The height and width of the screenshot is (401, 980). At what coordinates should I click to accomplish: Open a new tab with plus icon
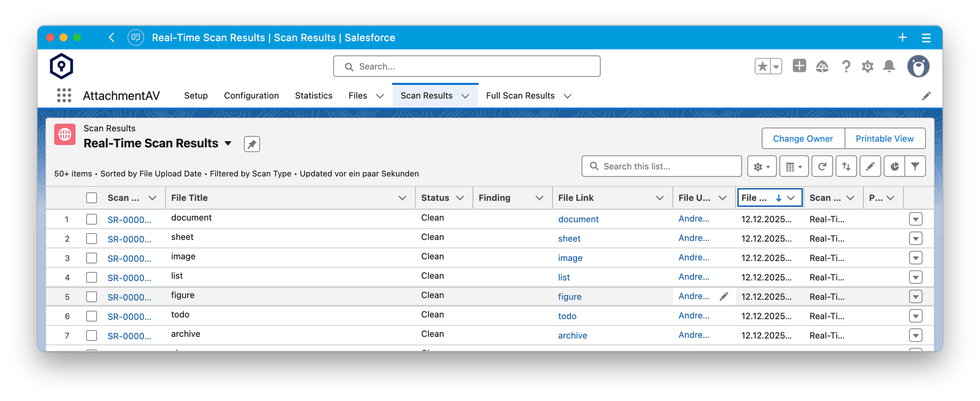click(902, 38)
